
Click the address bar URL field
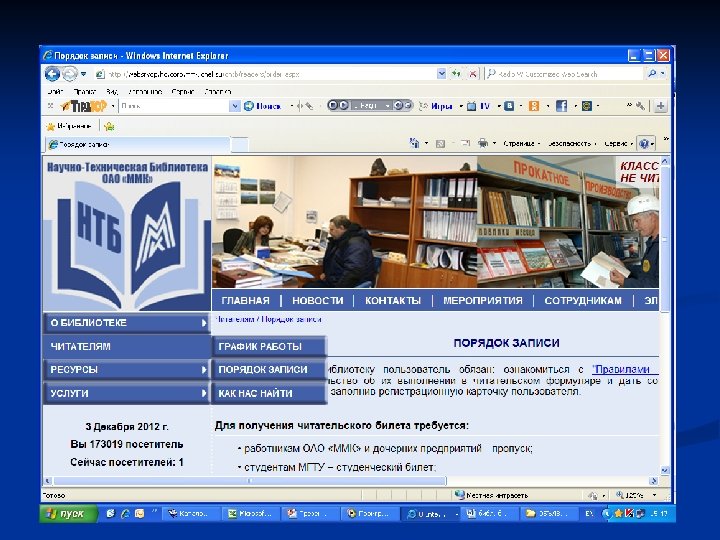265,74
